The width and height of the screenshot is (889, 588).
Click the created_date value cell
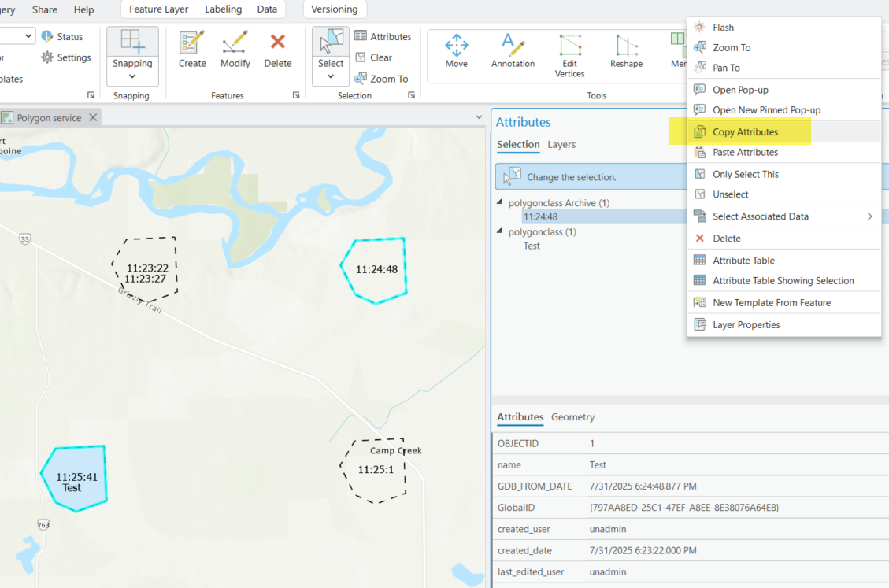pyautogui.click(x=643, y=550)
